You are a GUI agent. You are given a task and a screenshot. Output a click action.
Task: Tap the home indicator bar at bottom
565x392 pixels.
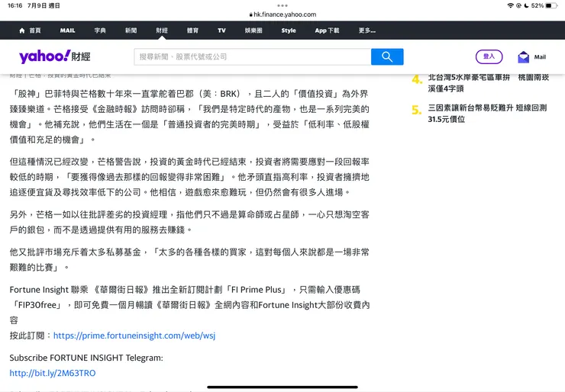pyautogui.click(x=282, y=387)
